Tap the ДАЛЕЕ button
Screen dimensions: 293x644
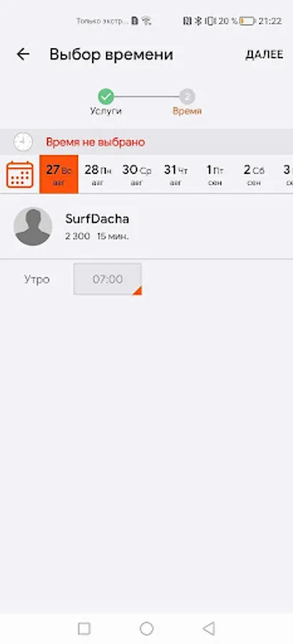(x=264, y=54)
